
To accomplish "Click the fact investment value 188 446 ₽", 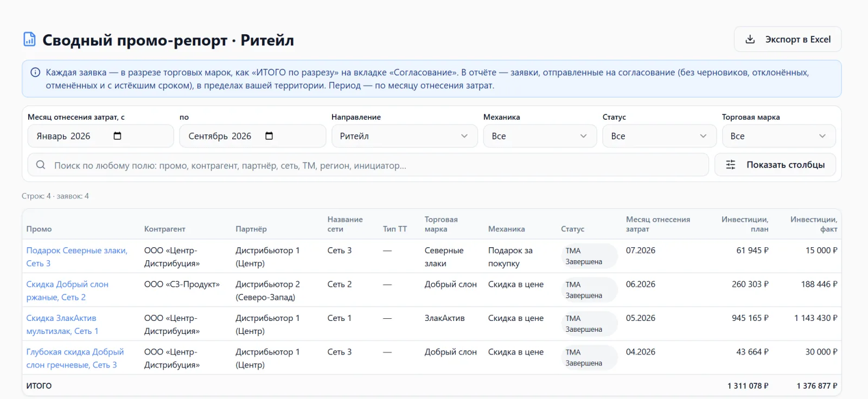I will pyautogui.click(x=819, y=284).
